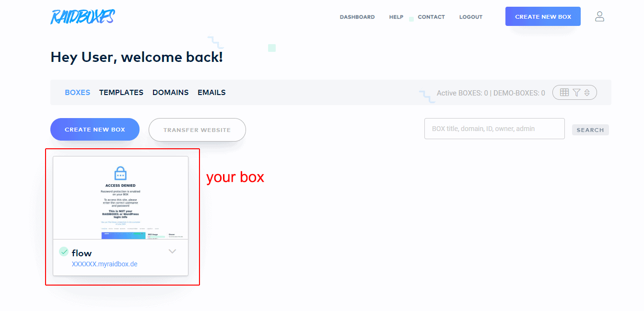Open HELP in the top navigation

pos(396,17)
